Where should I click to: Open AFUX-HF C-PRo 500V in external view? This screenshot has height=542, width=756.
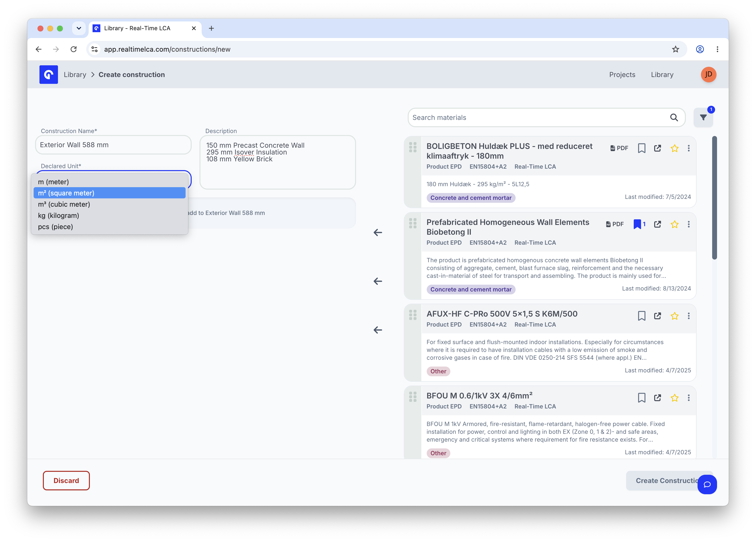[x=657, y=316]
